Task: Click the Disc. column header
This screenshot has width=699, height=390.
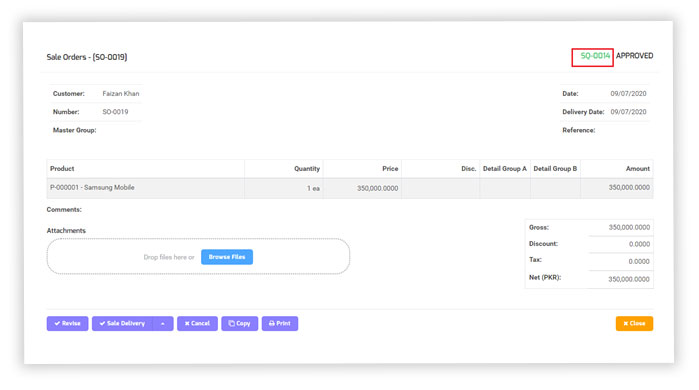Action: click(x=440, y=168)
